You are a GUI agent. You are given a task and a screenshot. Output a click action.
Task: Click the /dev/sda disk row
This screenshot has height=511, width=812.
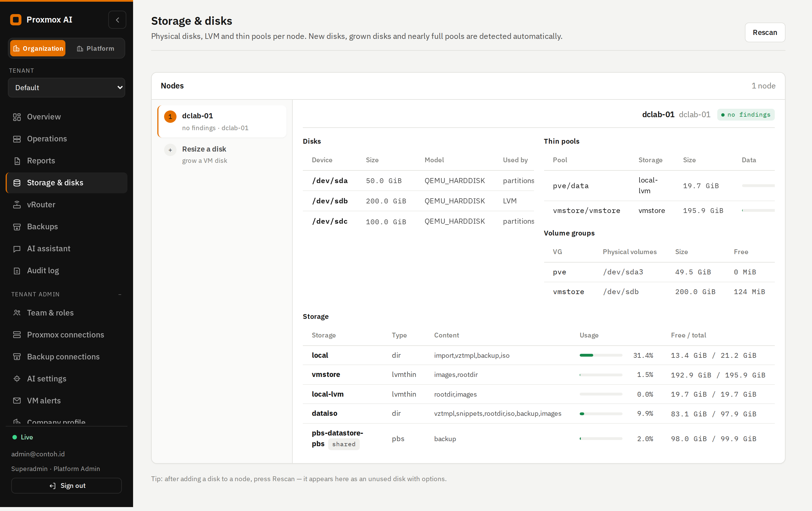pyautogui.click(x=418, y=181)
